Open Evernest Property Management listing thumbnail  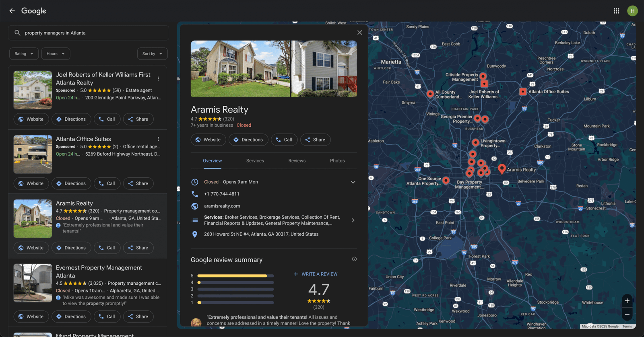click(x=33, y=283)
